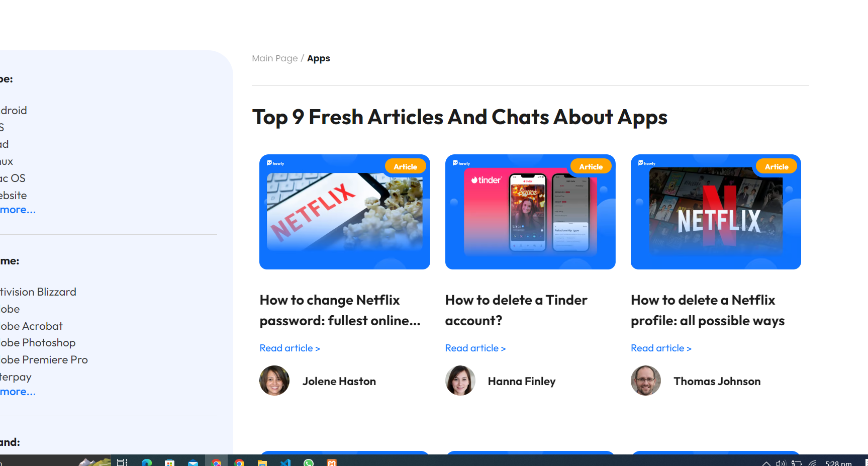Viewport: 868px width, 466px height.
Task: Open Thomas Johnson's author avatar
Action: (646, 381)
